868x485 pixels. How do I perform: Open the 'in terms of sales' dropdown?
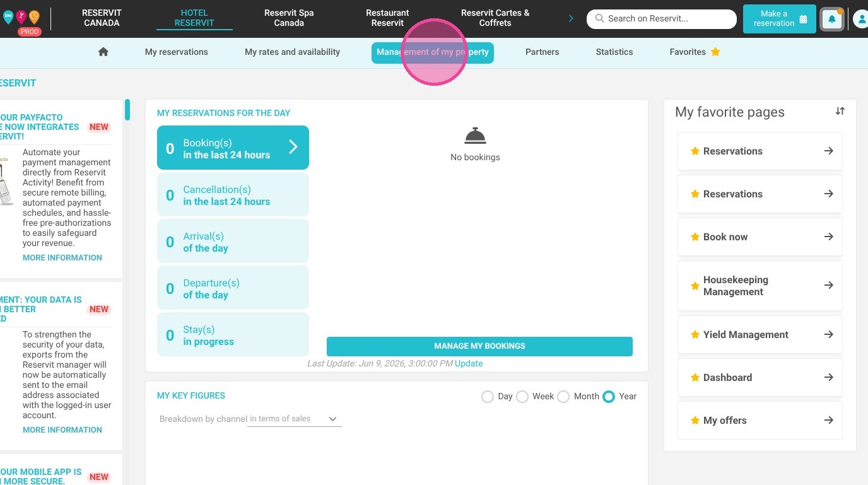tap(294, 419)
